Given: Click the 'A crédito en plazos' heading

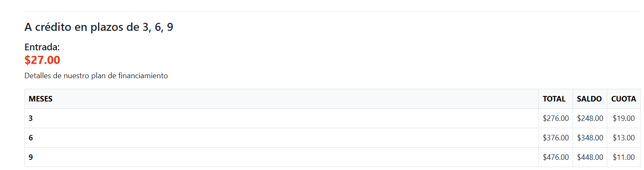Looking at the screenshot, I should (x=99, y=27).
